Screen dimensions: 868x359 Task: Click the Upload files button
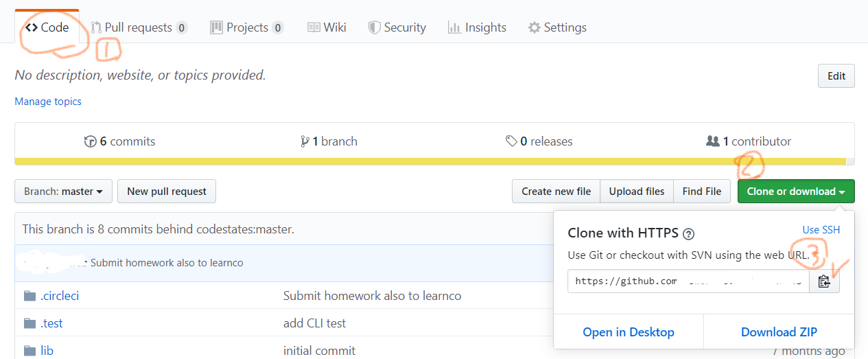pyautogui.click(x=637, y=192)
